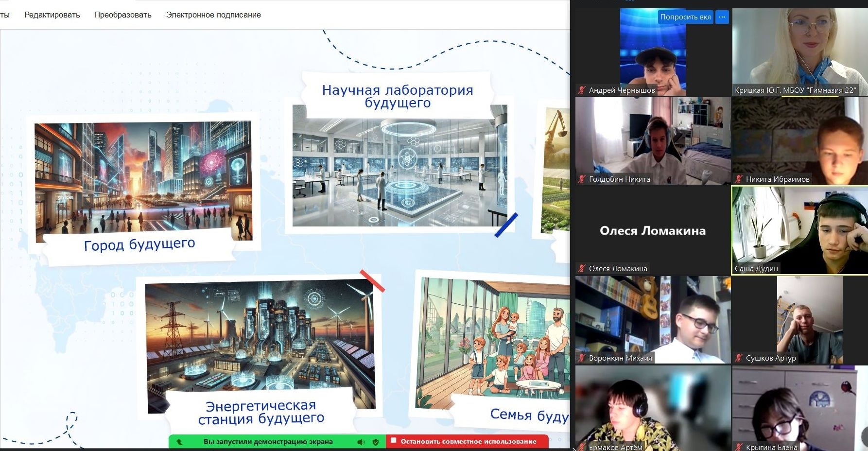Click the muted mic icon of Крыгина Елена
This screenshot has width=868, height=451.
click(738, 447)
